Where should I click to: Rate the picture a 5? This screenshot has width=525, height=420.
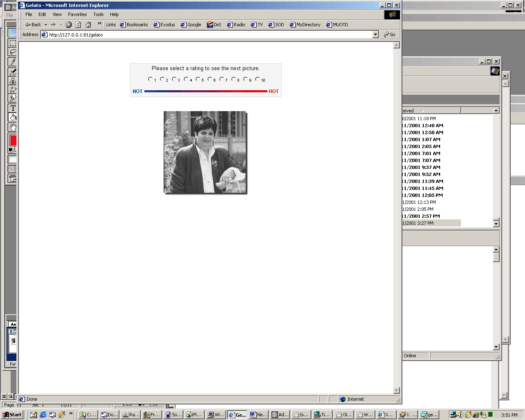(198, 79)
